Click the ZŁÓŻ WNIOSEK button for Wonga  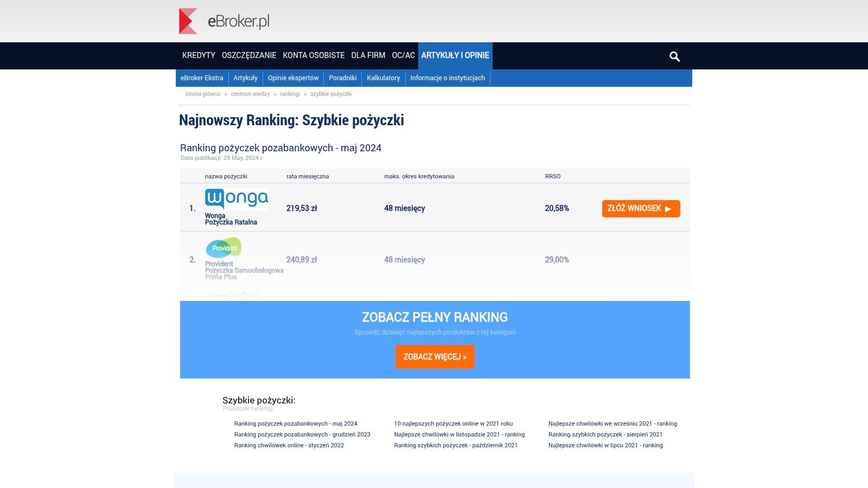[641, 209]
